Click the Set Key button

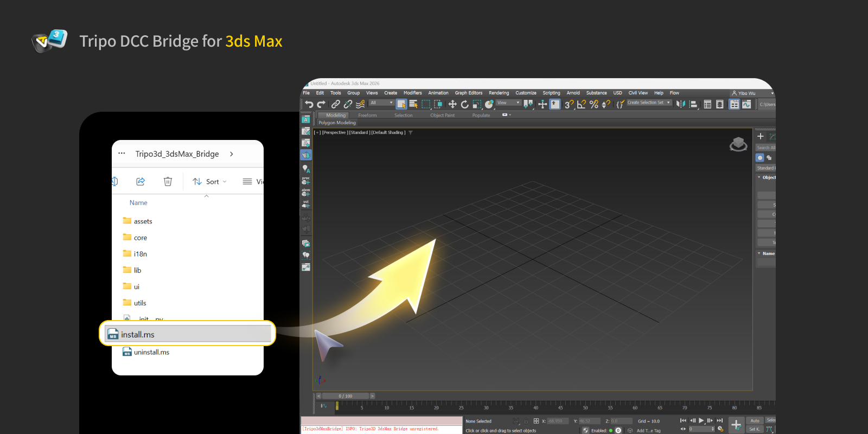(755, 429)
